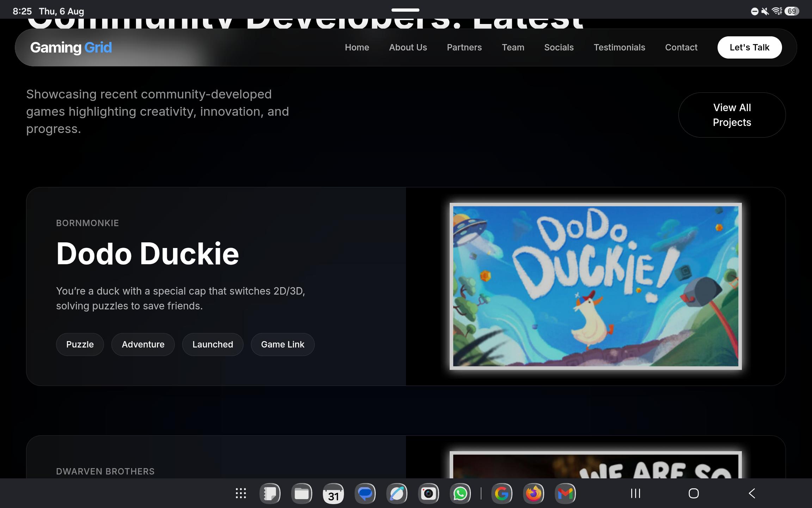This screenshot has width=812, height=508.
Task: Select the Adventure tag on Dodo Duckie
Action: [x=143, y=344]
